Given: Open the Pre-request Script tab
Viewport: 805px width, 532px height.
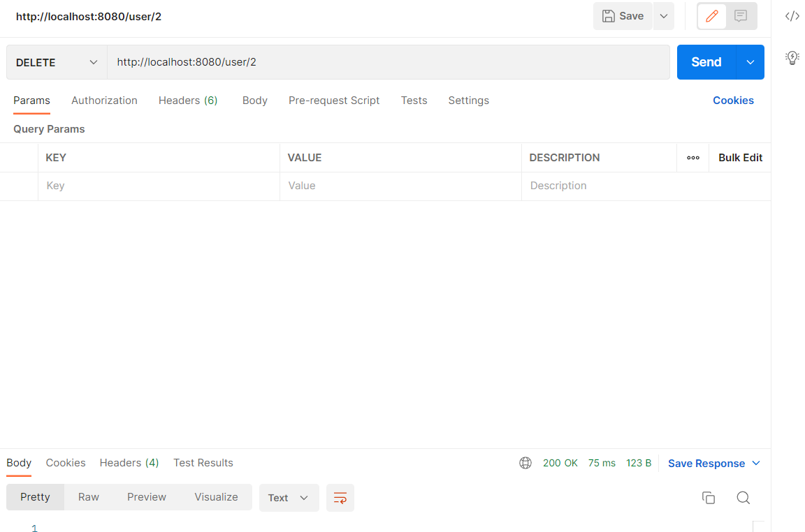Looking at the screenshot, I should click(334, 101).
